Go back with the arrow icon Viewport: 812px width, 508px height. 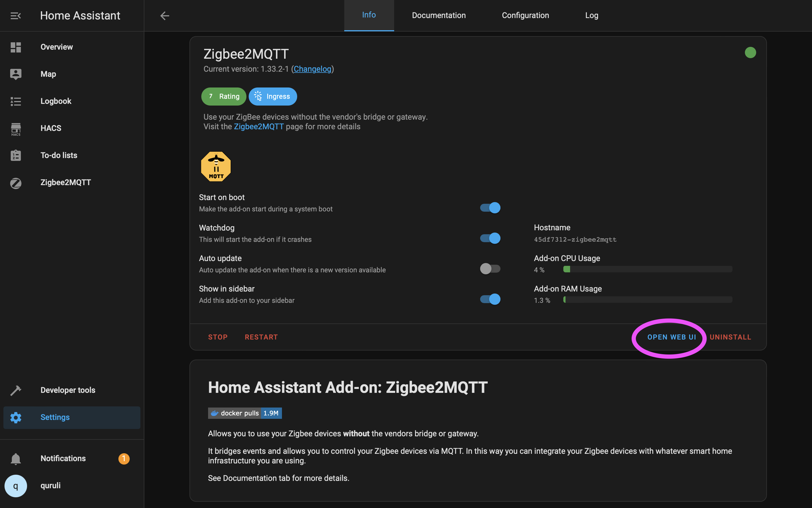(164, 16)
